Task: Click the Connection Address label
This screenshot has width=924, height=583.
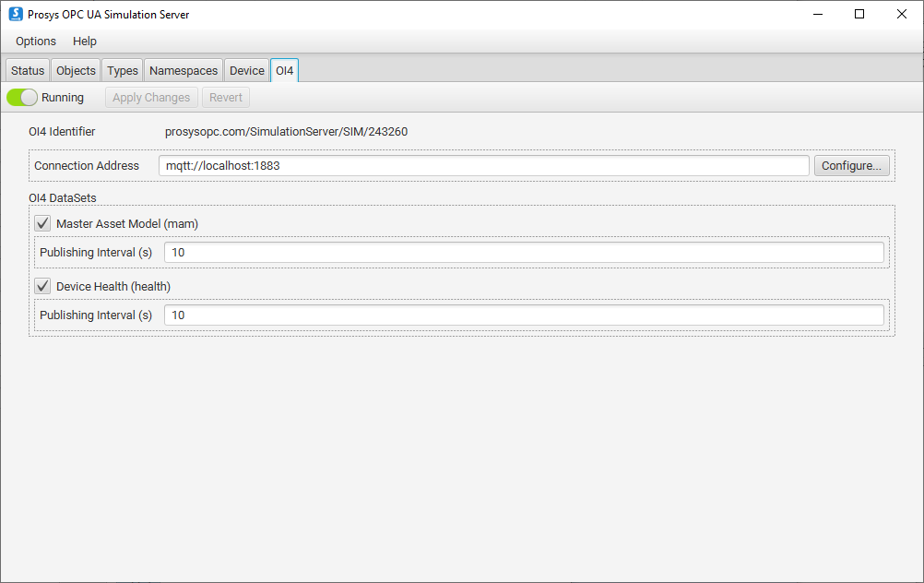Action: (87, 166)
